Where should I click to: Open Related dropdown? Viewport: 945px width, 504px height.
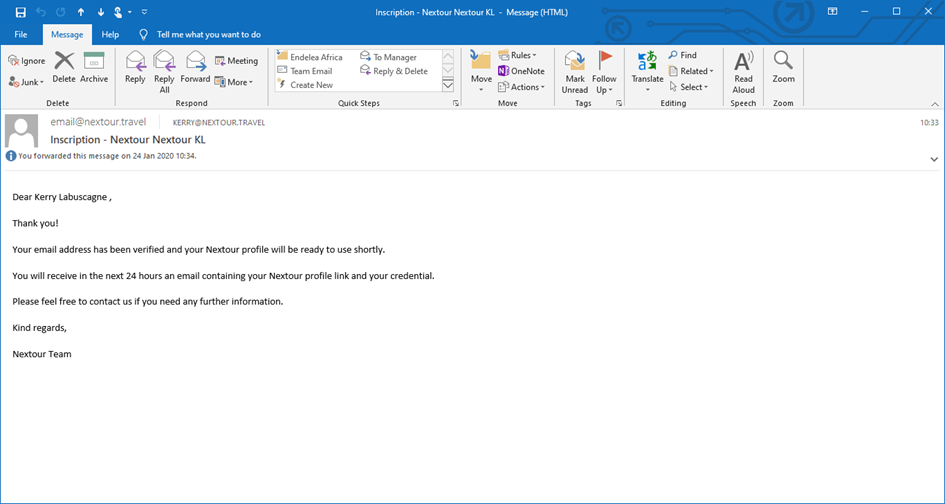[691, 71]
